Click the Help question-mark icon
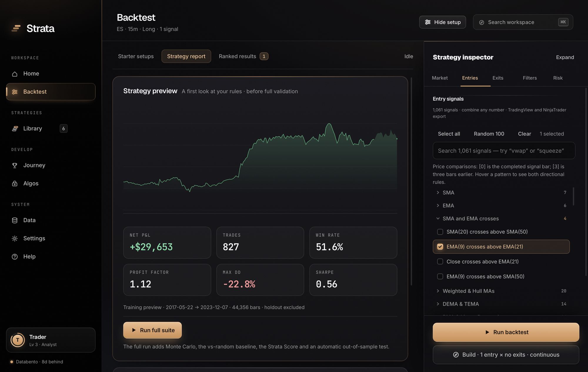 15,257
